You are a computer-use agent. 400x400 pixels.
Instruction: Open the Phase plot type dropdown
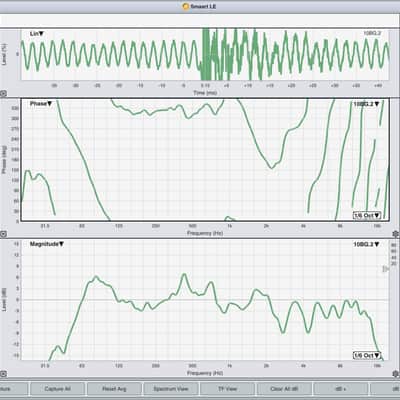(41, 104)
